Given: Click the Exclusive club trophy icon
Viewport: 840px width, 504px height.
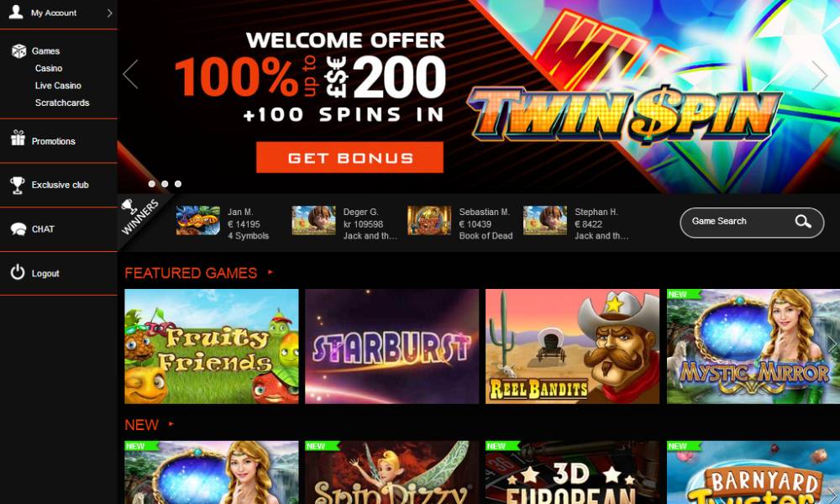Looking at the screenshot, I should click(x=18, y=186).
